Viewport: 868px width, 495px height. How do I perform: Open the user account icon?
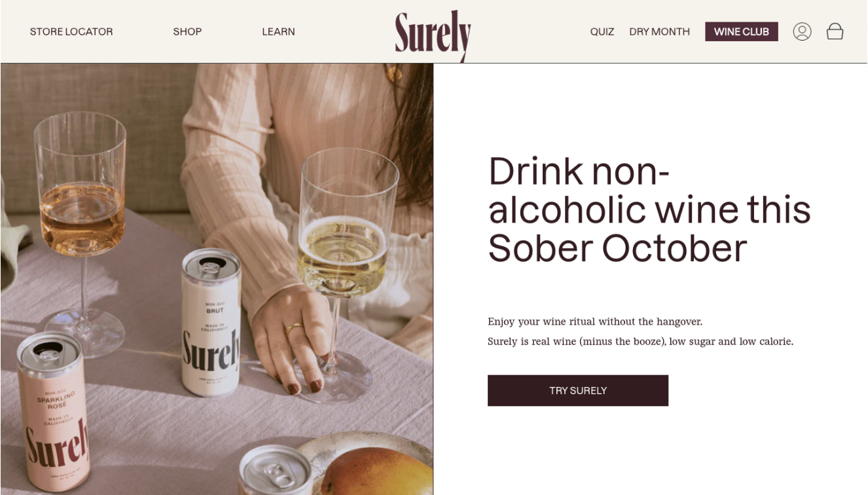click(802, 31)
